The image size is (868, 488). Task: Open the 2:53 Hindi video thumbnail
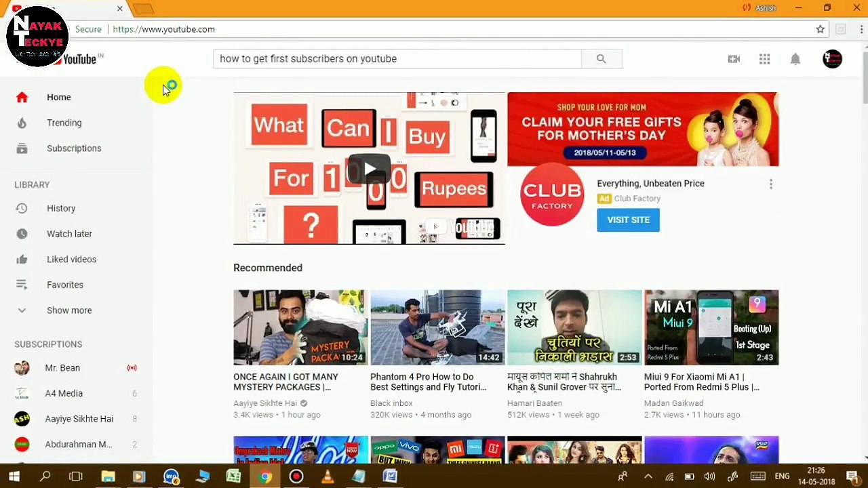(574, 327)
